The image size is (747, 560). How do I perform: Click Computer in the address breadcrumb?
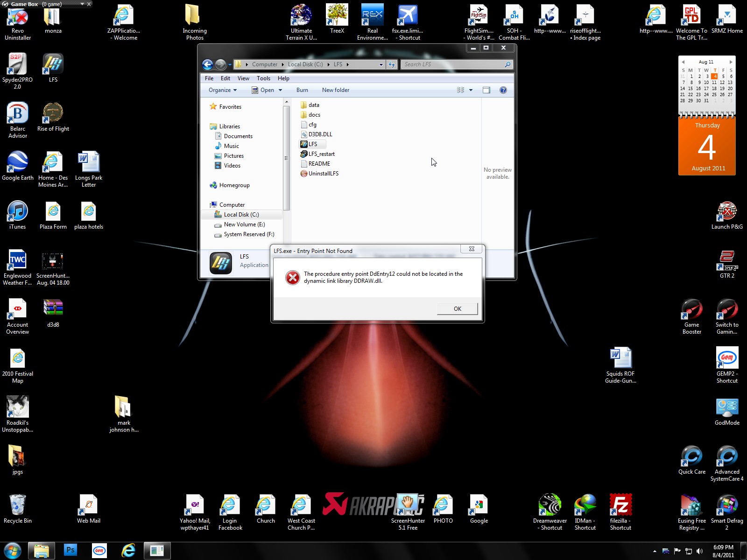(265, 64)
